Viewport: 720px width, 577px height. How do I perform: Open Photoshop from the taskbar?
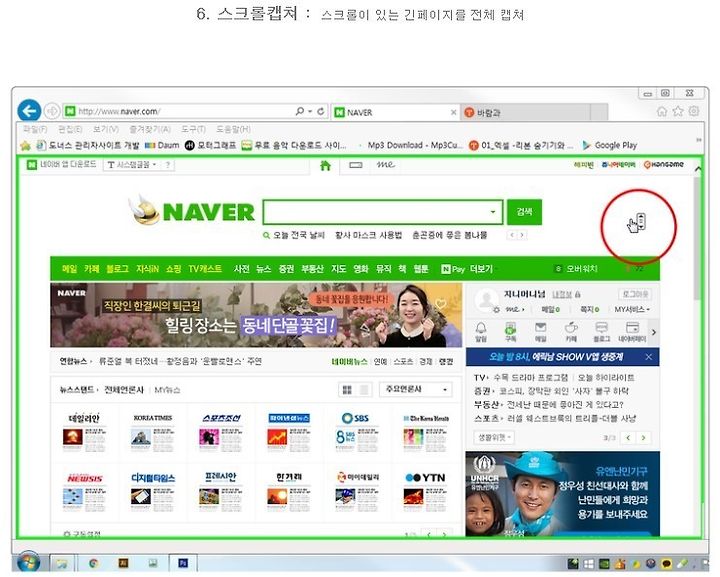point(183,563)
